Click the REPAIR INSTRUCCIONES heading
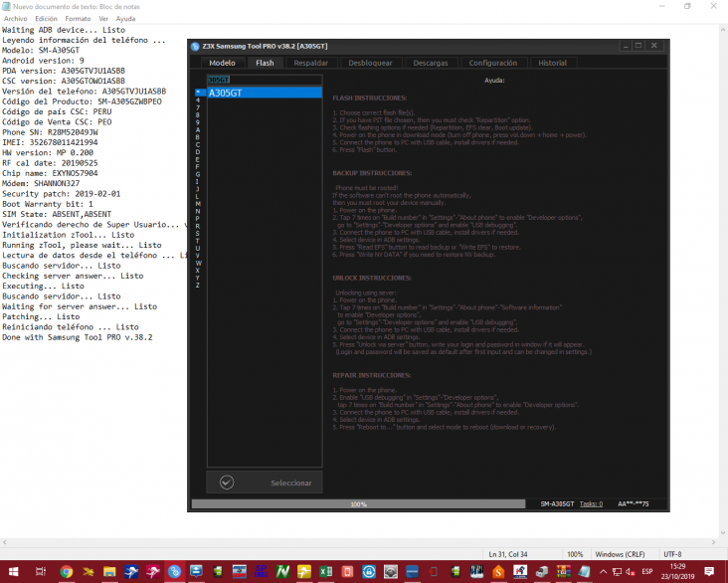The height and width of the screenshot is (583, 728). point(371,375)
